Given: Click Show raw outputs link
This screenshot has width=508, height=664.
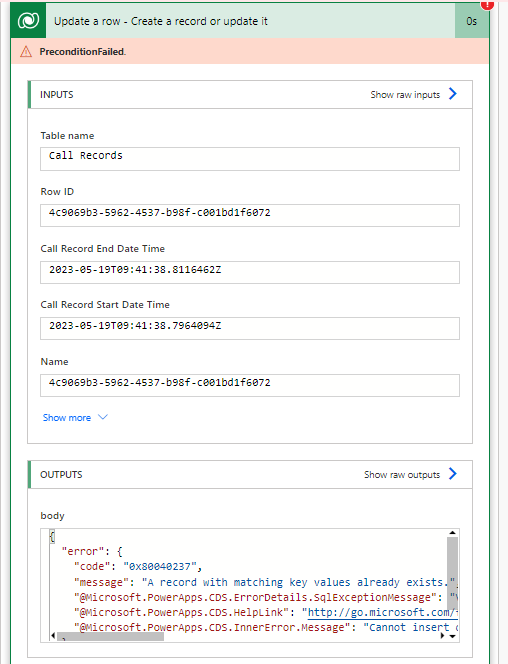Looking at the screenshot, I should 402,475.
